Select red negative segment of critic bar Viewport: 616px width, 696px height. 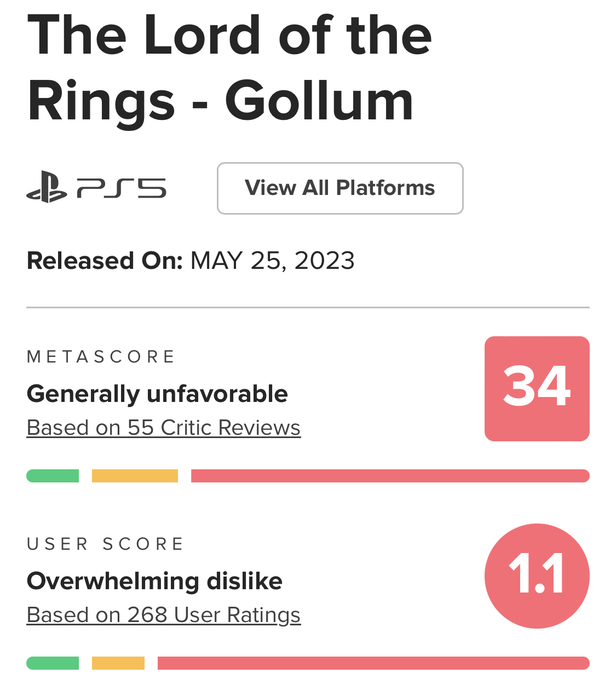point(390,476)
